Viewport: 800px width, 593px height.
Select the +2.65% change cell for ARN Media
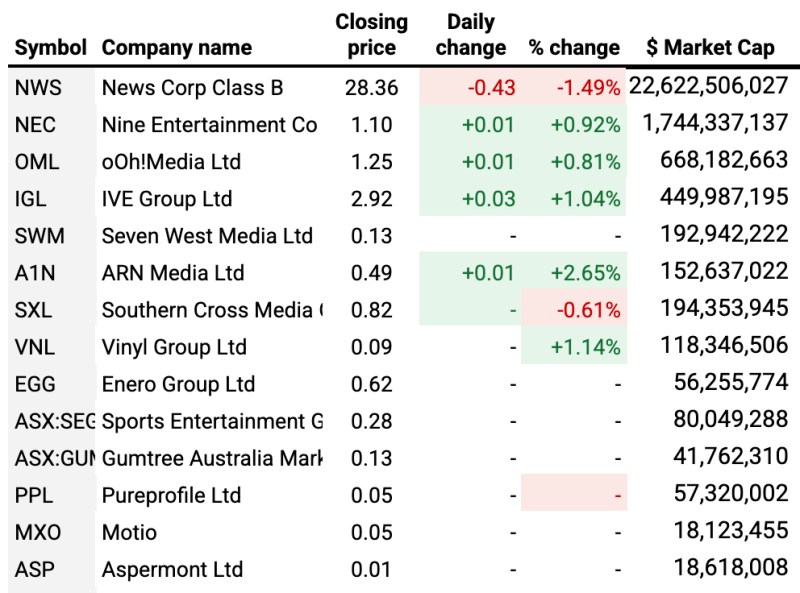(x=585, y=273)
